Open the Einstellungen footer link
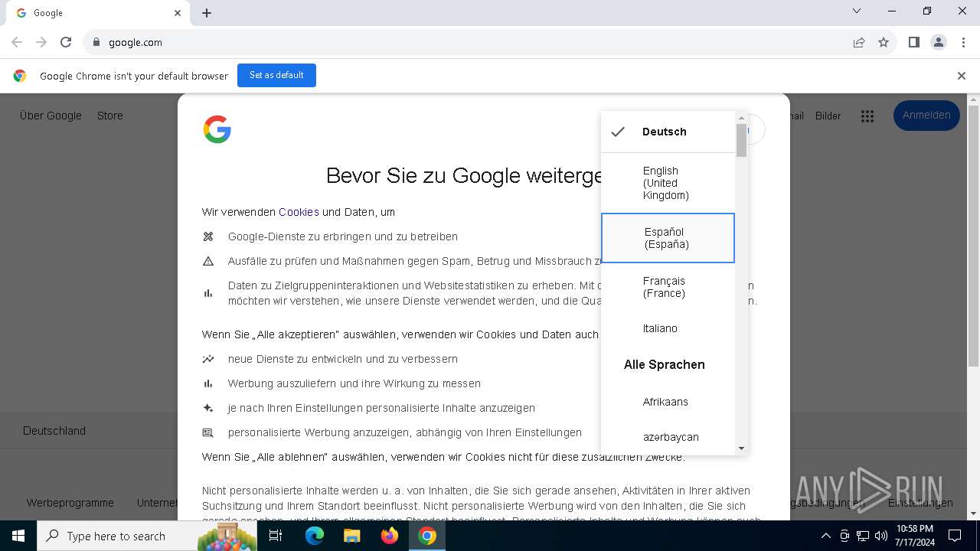 tap(920, 503)
